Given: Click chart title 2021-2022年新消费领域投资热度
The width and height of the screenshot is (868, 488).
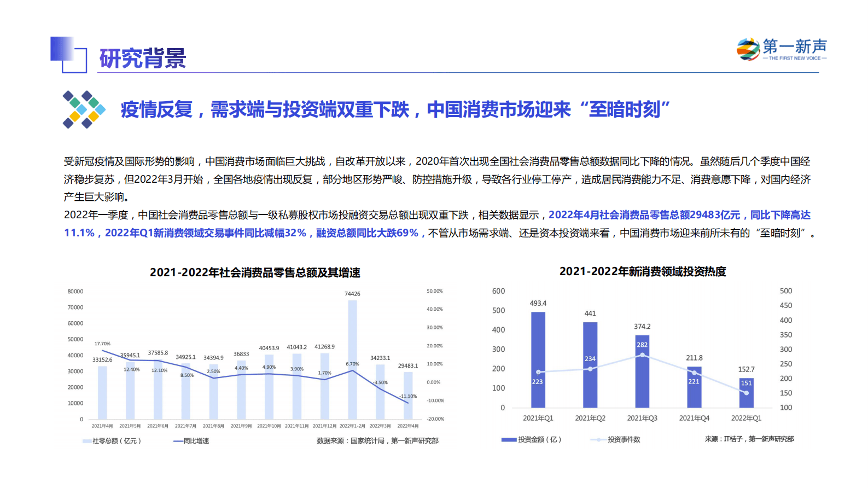Looking at the screenshot, I should coord(643,271).
